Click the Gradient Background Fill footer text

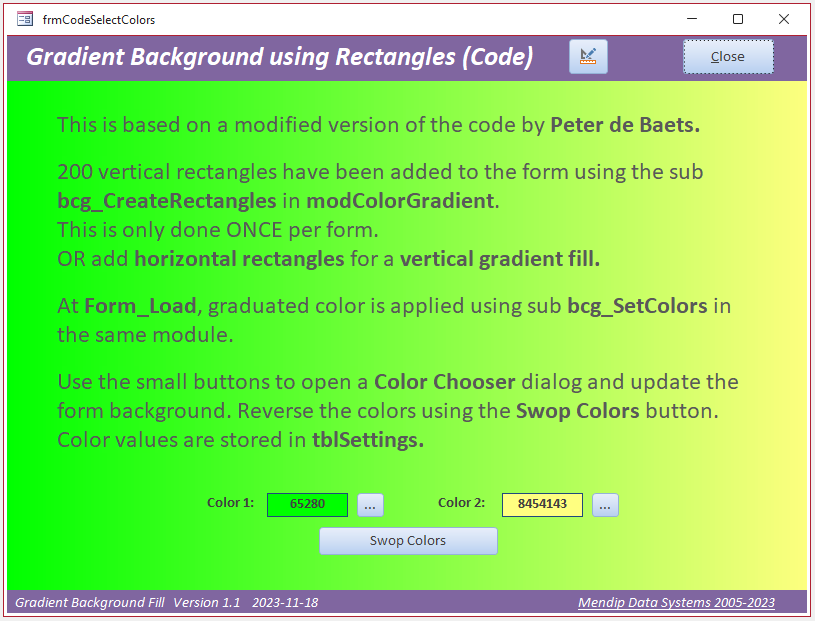point(89,603)
